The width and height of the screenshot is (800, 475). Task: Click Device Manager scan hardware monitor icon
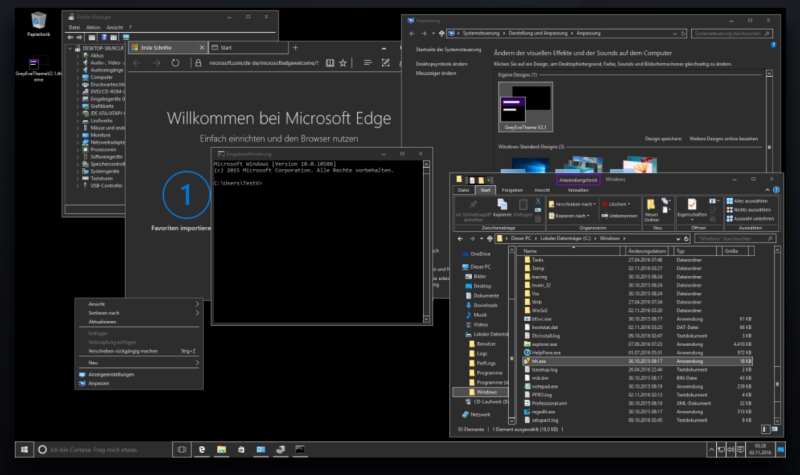tap(126, 37)
